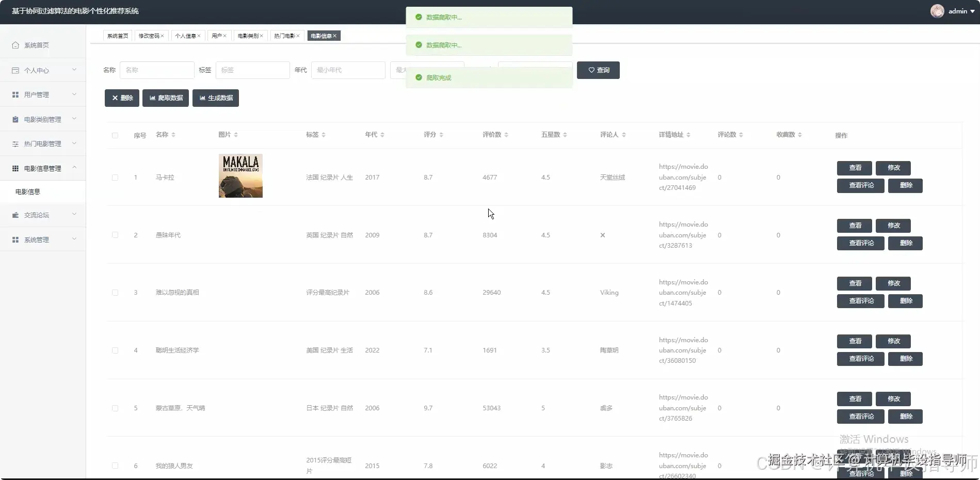
Task: Sort the table by 评分 column arrows
Action: pyautogui.click(x=441, y=135)
